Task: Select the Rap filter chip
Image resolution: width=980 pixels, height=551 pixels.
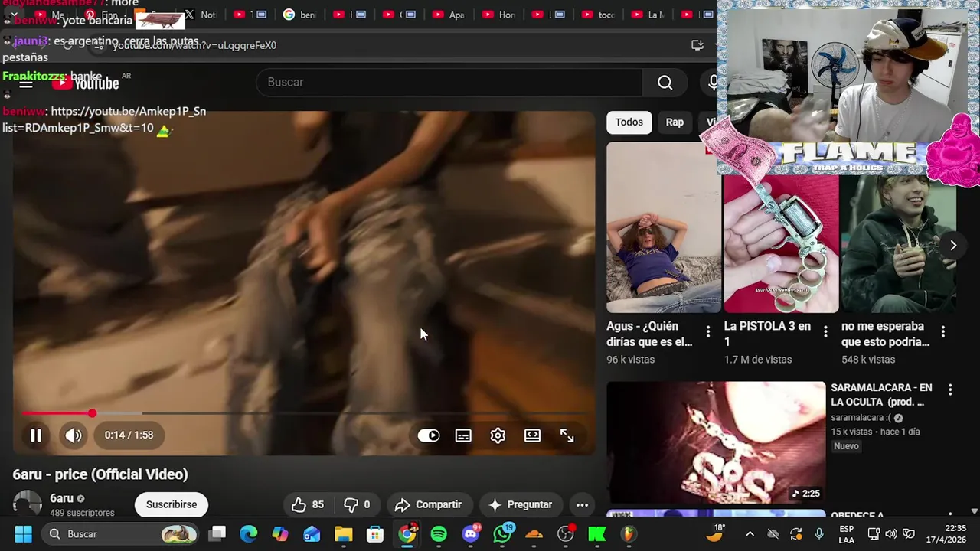Action: pos(675,122)
